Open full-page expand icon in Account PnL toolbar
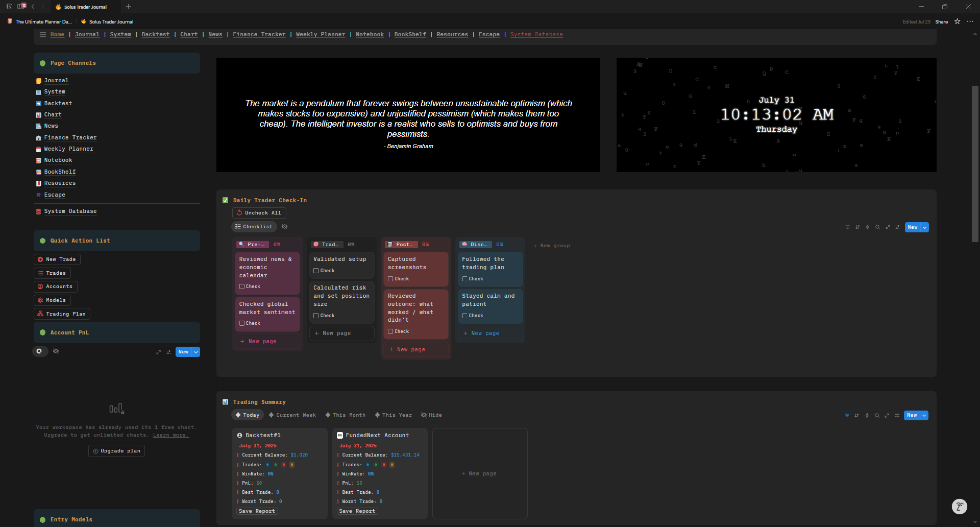 [x=158, y=352]
